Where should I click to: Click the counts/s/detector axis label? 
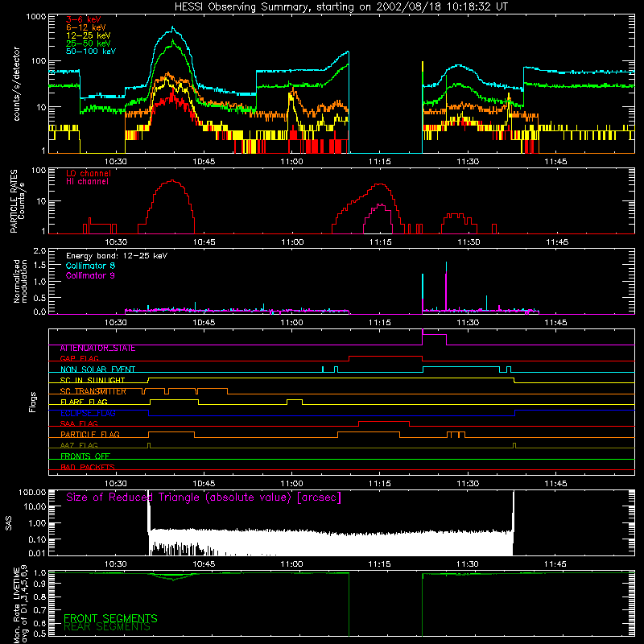pos(16,84)
